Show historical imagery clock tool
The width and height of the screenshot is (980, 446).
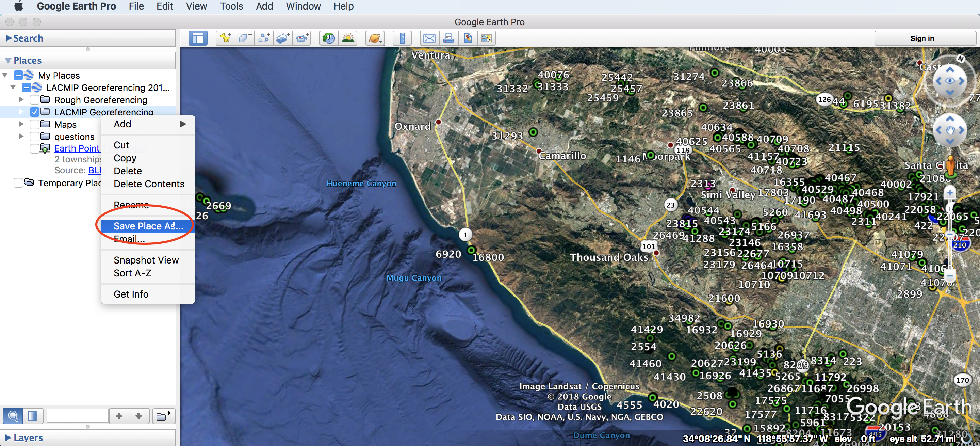(329, 38)
